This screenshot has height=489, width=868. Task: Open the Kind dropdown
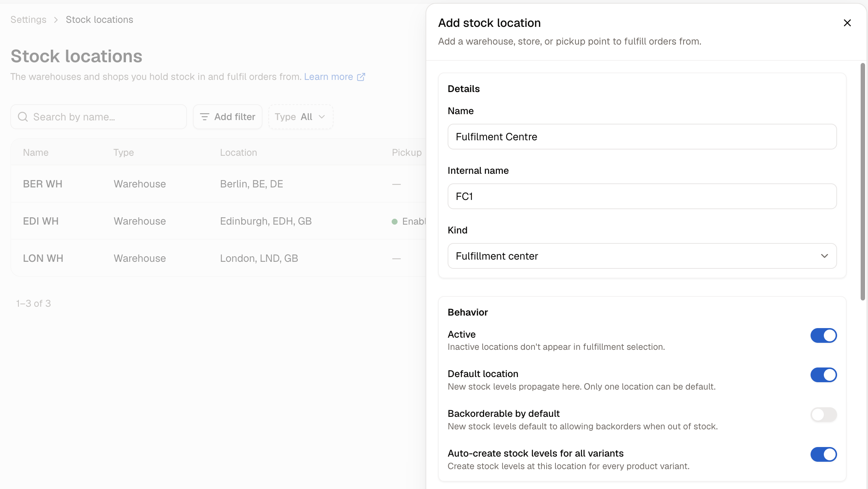642,256
